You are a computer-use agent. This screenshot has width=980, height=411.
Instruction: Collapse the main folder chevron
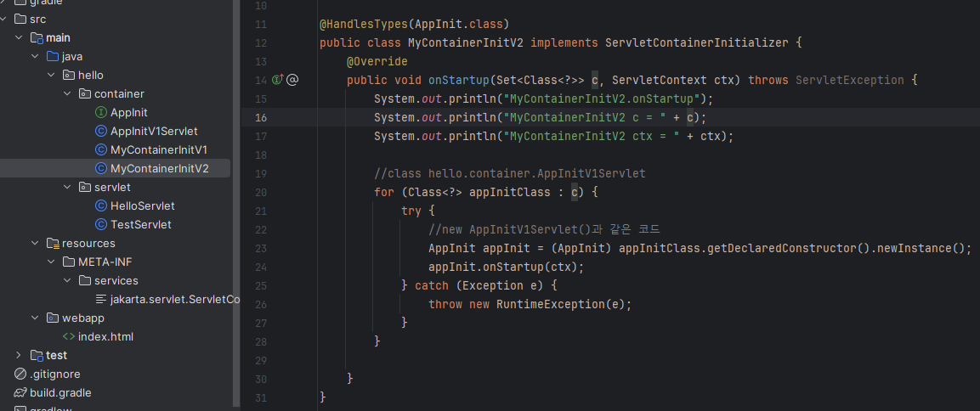click(19, 38)
